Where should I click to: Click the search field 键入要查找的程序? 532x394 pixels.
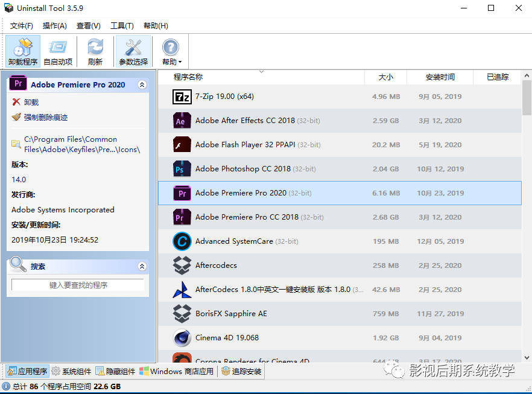[78, 285]
